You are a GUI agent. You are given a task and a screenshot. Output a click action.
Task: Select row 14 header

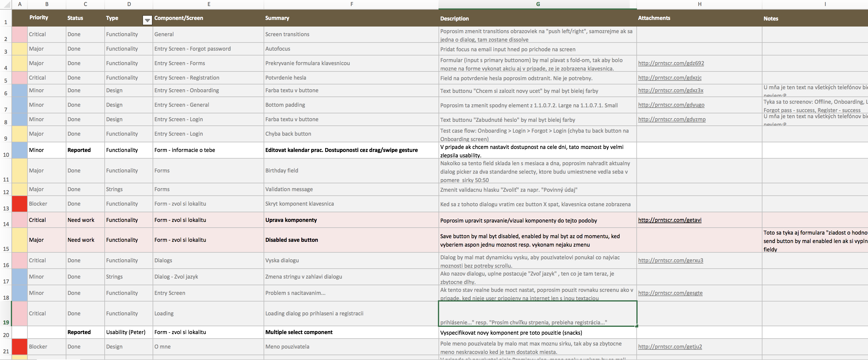pos(6,220)
